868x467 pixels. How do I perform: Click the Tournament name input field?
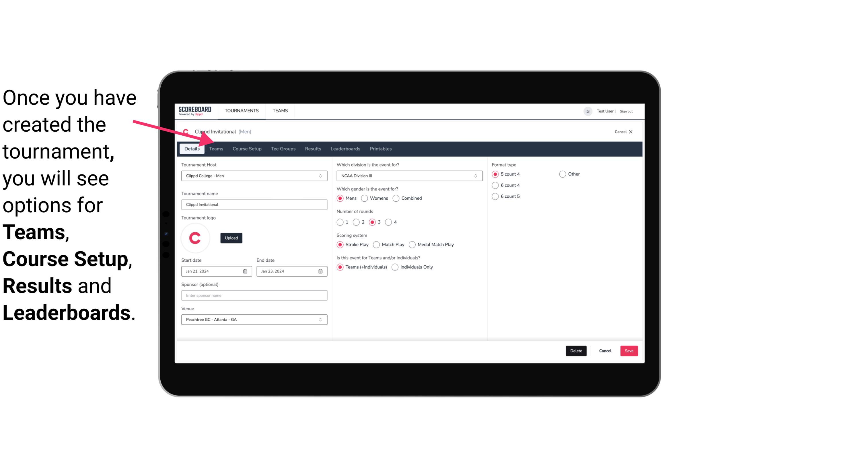tap(254, 204)
